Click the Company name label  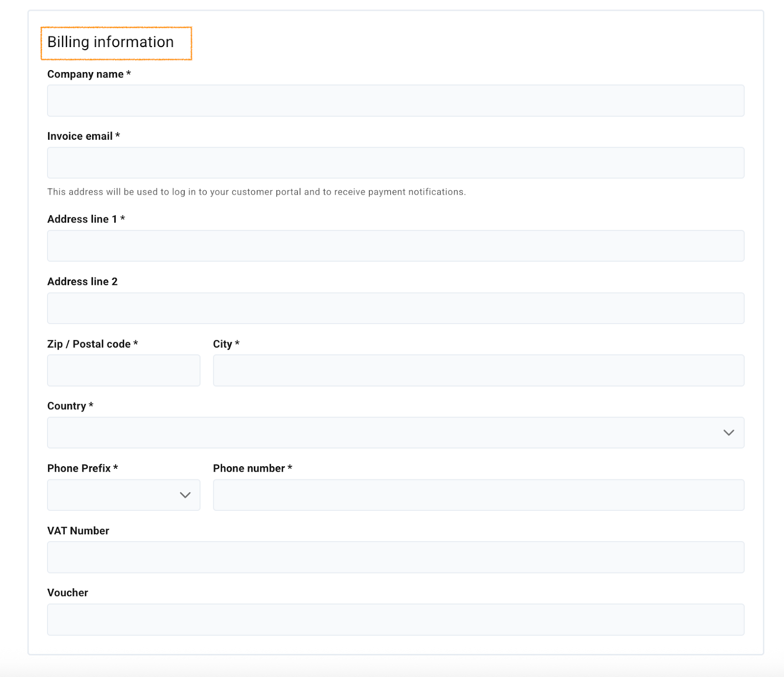tap(85, 74)
